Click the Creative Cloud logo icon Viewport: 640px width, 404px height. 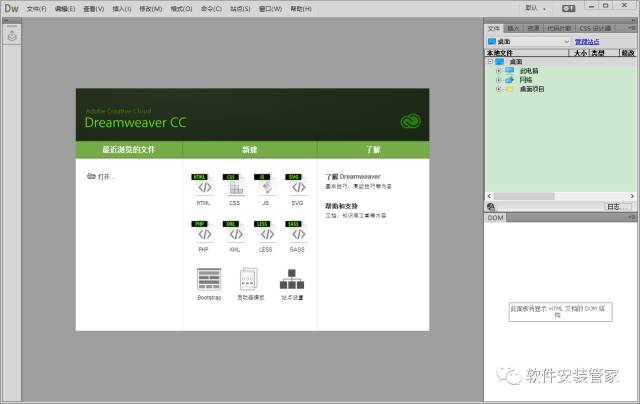click(x=411, y=121)
